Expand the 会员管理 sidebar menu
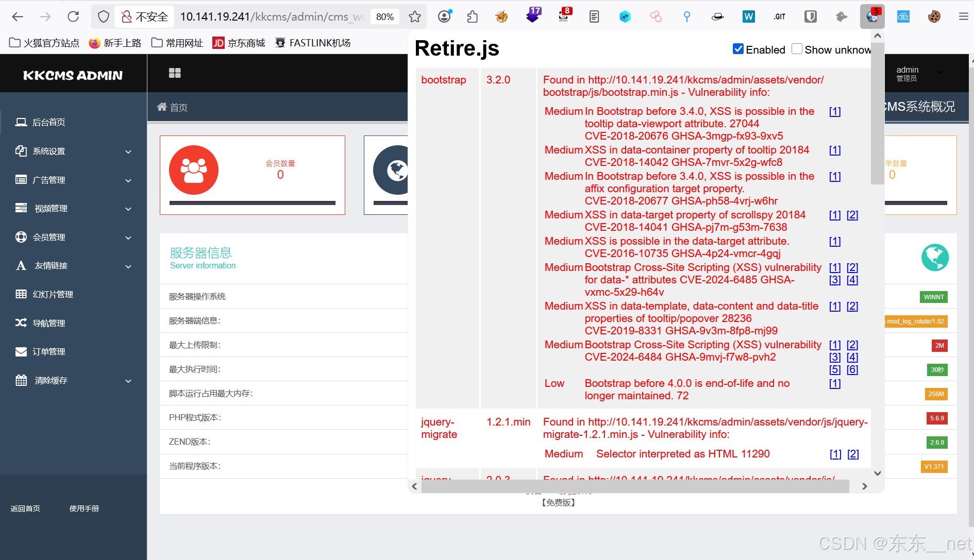 tap(73, 237)
